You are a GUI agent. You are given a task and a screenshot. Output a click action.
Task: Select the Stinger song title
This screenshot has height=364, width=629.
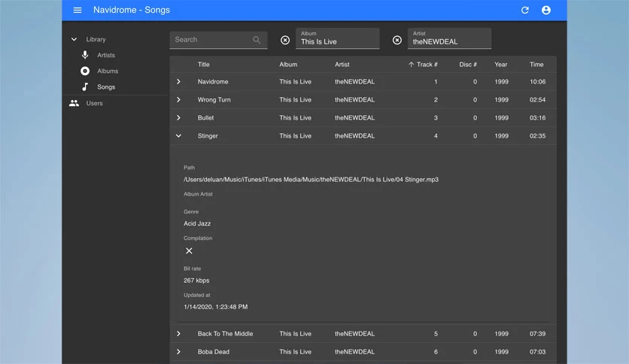tap(208, 136)
